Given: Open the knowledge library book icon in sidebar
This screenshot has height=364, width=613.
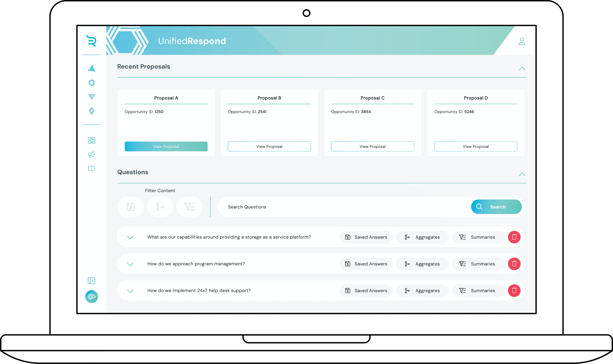Looking at the screenshot, I should 91,168.
